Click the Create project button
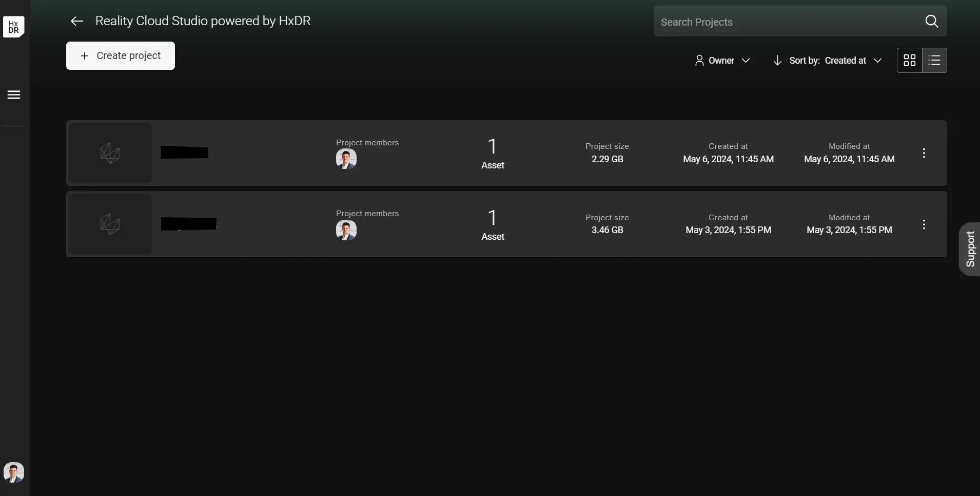This screenshot has height=496, width=980. point(121,56)
